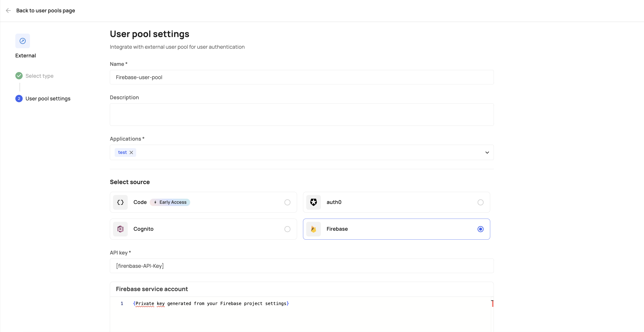
Task: Click the Code curly braces icon
Action: [x=120, y=202]
